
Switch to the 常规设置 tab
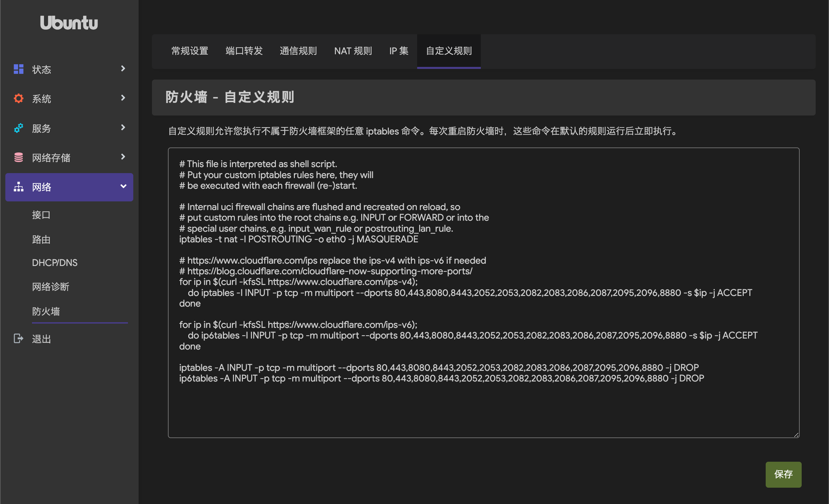click(x=190, y=51)
